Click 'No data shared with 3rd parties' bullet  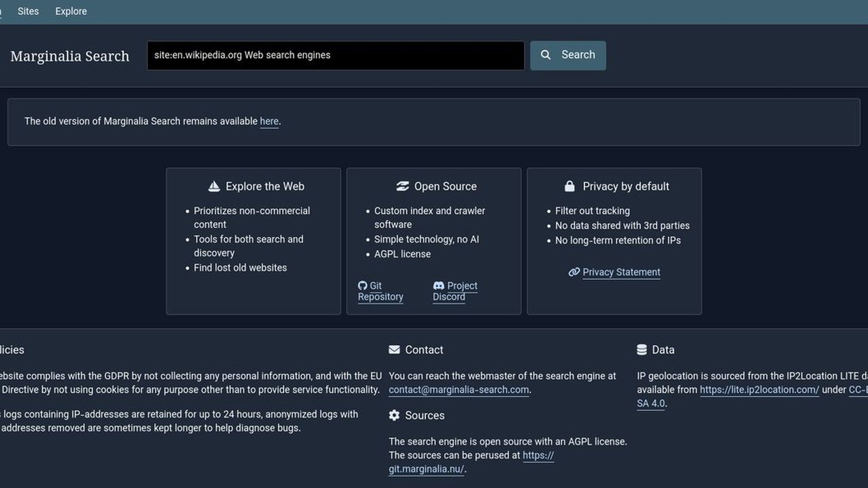pyautogui.click(x=623, y=226)
